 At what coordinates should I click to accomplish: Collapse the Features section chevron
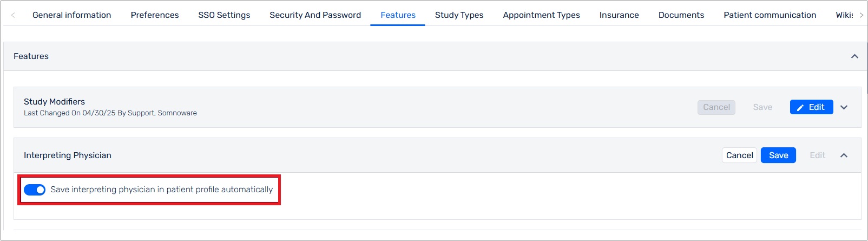[x=854, y=56]
